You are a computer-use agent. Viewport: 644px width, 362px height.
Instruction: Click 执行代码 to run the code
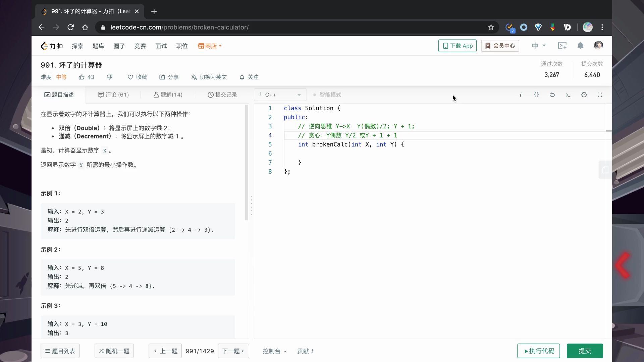tap(538, 351)
